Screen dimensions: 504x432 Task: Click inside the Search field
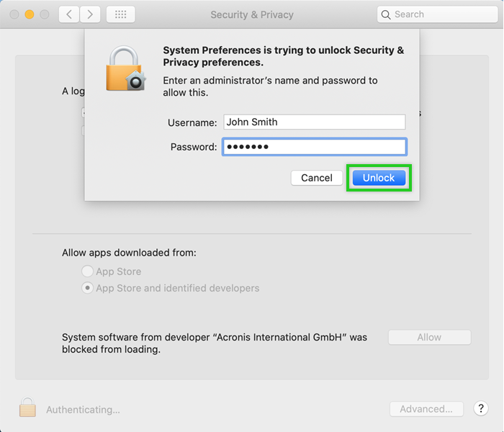pos(439,14)
